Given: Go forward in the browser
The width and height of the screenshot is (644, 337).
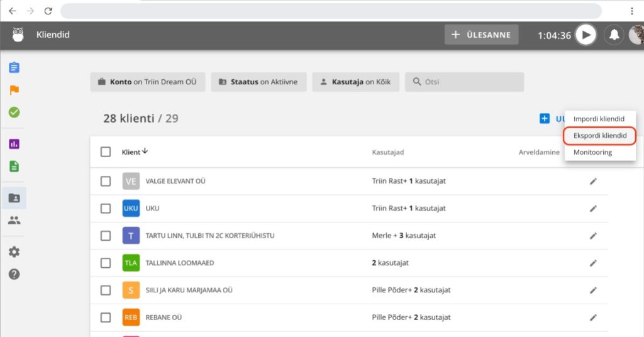Looking at the screenshot, I should tap(30, 11).
